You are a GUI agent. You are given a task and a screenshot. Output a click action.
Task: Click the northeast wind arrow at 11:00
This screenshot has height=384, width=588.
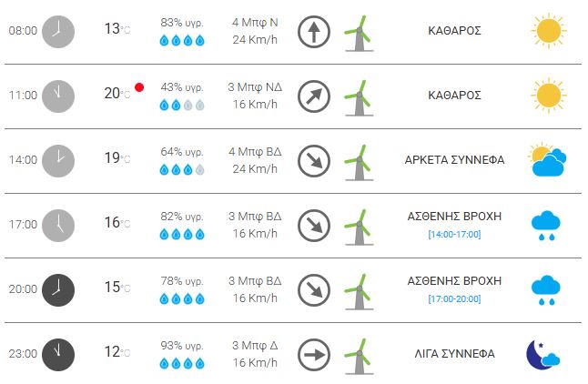[313, 96]
